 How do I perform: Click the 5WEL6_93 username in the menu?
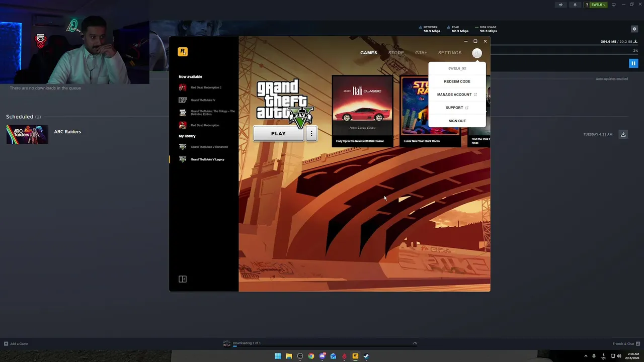click(x=457, y=68)
